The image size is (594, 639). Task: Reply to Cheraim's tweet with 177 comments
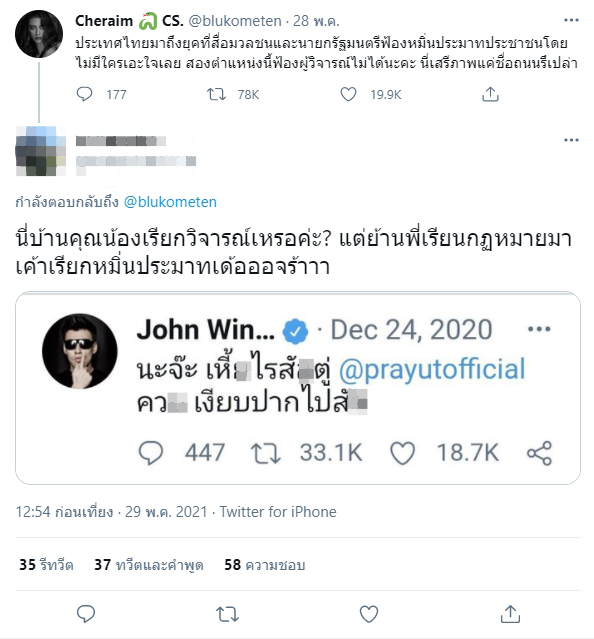click(84, 94)
